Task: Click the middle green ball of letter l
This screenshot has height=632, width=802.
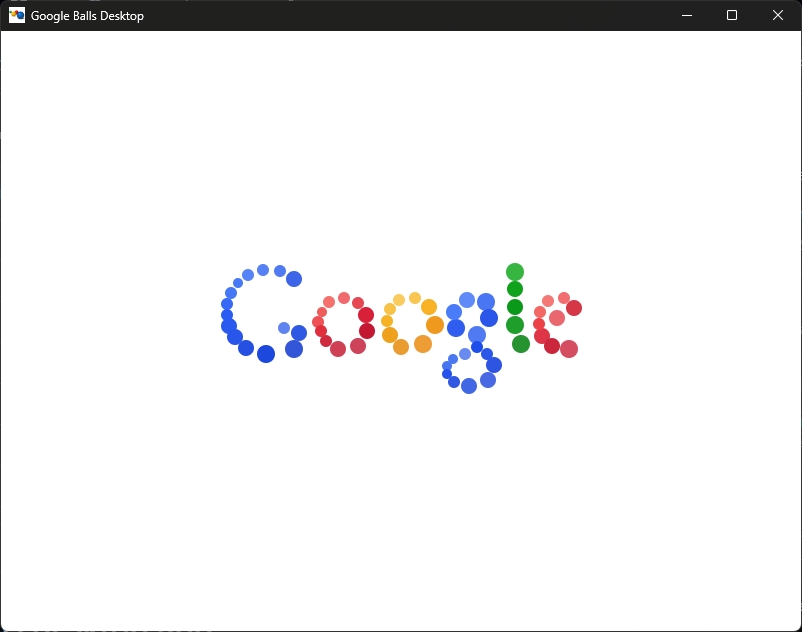Action: coord(515,307)
